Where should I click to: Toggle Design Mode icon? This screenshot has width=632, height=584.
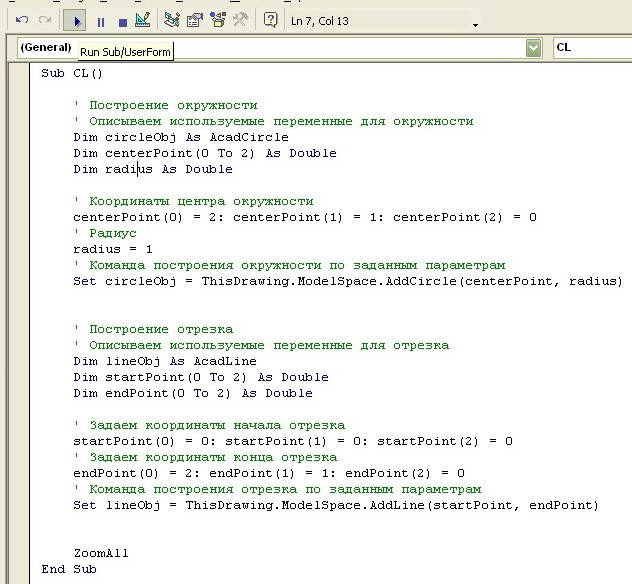pyautogui.click(x=141, y=19)
